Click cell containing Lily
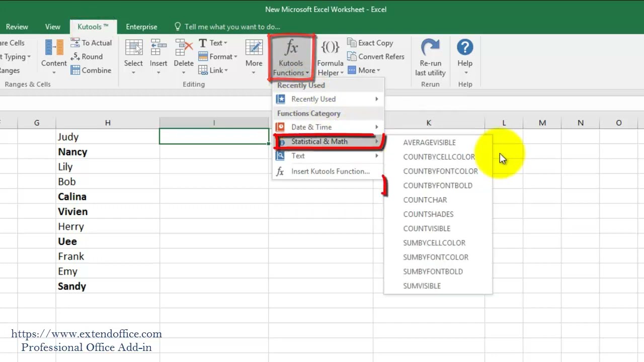The height and width of the screenshot is (362, 644). pyautogui.click(x=108, y=167)
